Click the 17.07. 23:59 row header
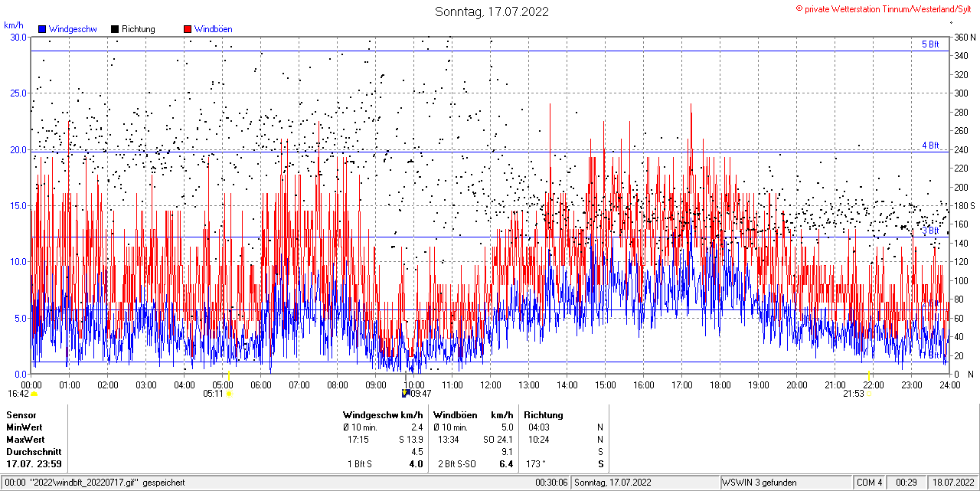 click(x=34, y=464)
